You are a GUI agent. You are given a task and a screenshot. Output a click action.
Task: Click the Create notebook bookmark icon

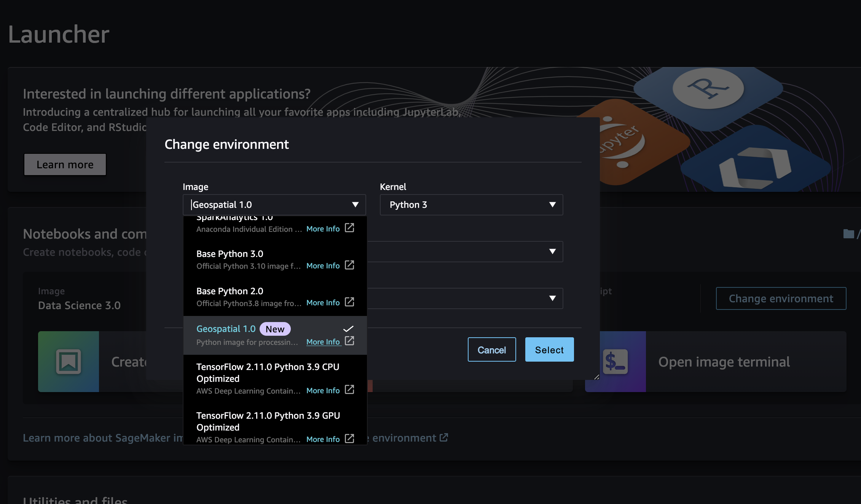pos(69,362)
